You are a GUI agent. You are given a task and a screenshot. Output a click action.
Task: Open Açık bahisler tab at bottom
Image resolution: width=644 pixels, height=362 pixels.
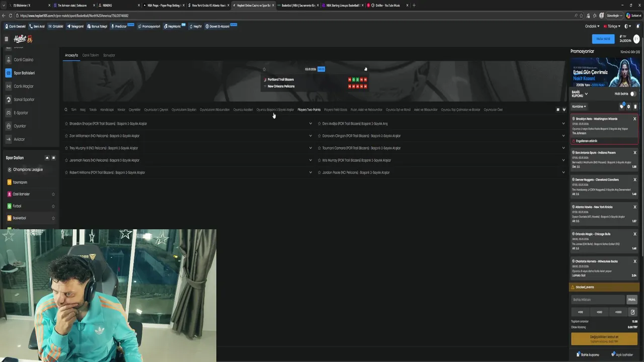pyautogui.click(x=622, y=354)
